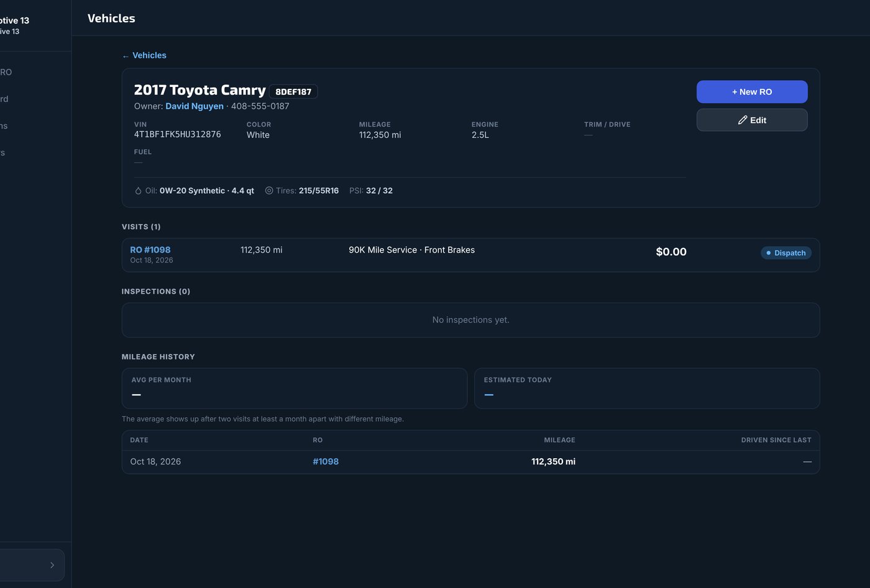Click the Date column header
Image resolution: width=870 pixels, height=588 pixels.
point(139,440)
